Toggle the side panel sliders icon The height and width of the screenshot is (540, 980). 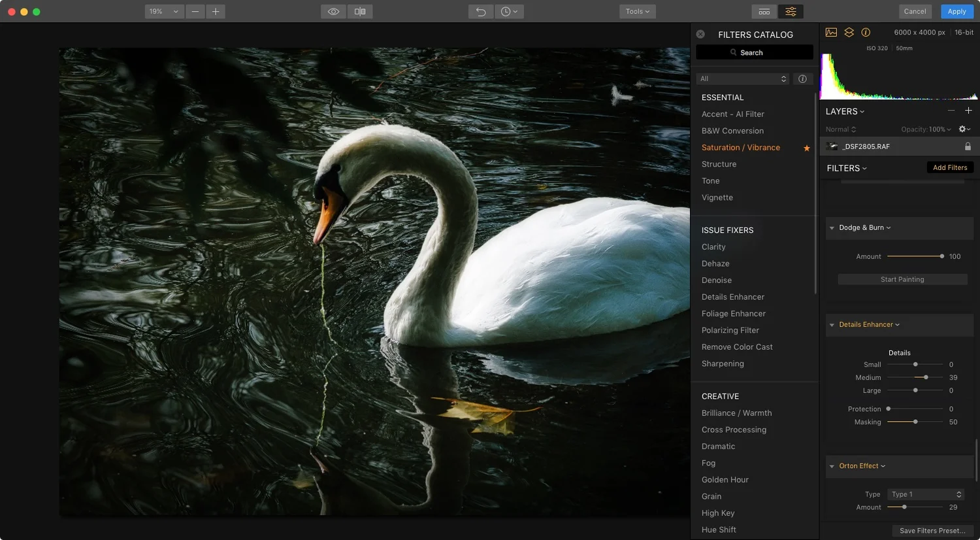tap(791, 12)
